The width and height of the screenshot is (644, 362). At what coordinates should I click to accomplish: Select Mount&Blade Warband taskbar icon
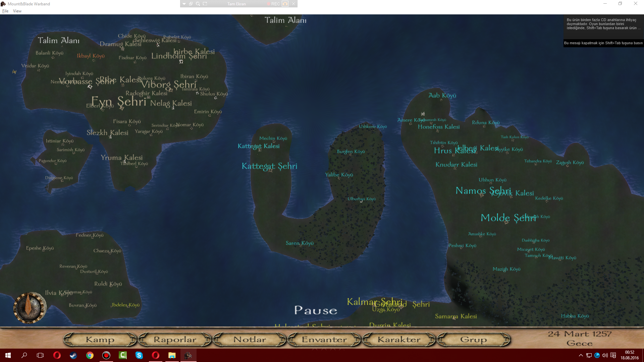point(188,355)
